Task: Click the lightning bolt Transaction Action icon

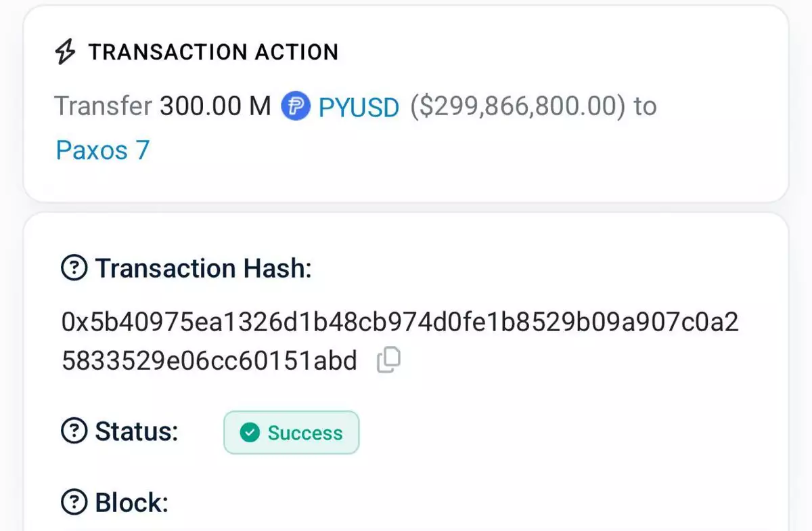Action: [x=65, y=52]
